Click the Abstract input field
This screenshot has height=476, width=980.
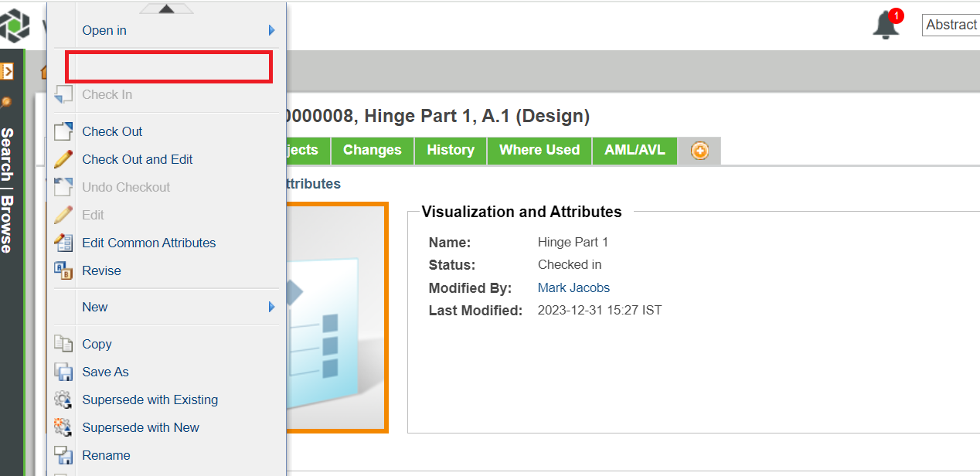(951, 25)
